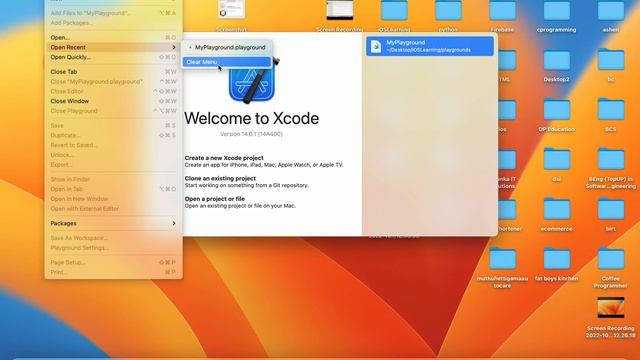
Task: Select MyPlayground in the recent projects list
Action: click(430, 46)
